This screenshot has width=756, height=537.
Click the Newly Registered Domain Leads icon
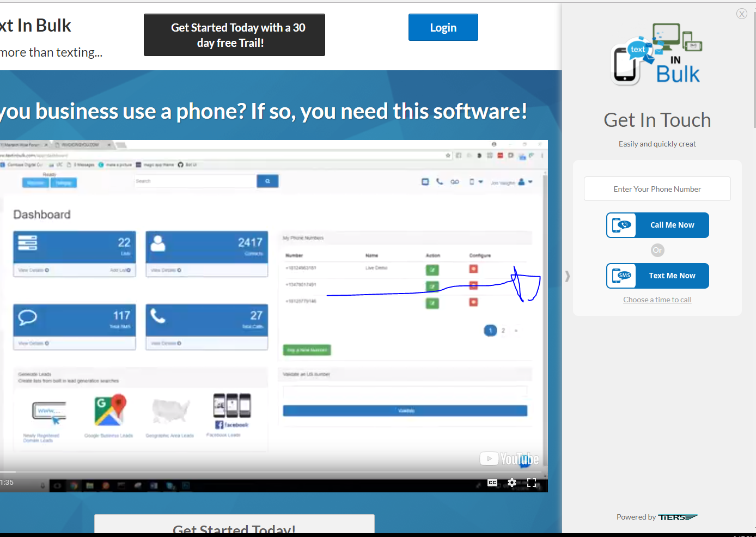[50, 412]
